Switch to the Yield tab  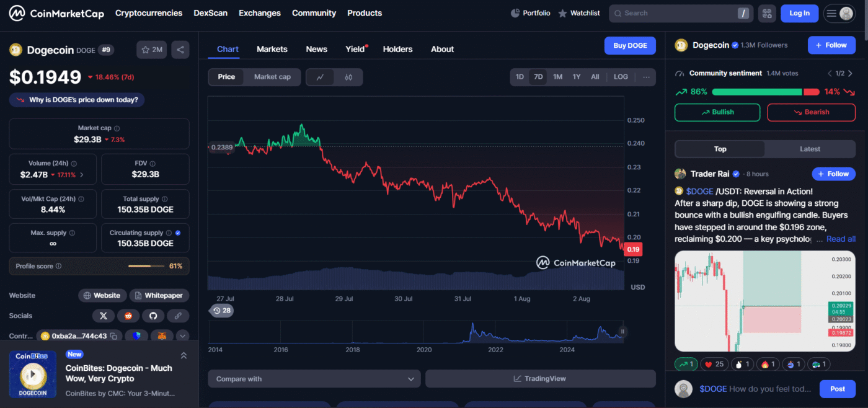tap(355, 49)
